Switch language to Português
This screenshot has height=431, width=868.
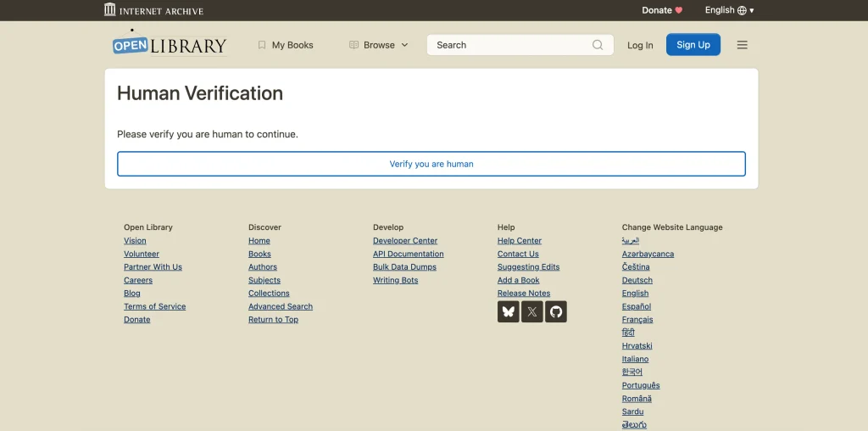(x=641, y=385)
